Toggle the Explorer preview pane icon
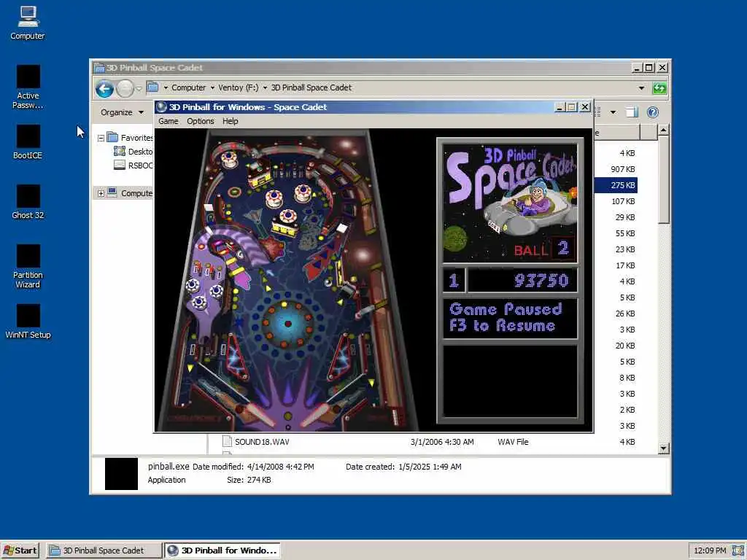 (632, 112)
